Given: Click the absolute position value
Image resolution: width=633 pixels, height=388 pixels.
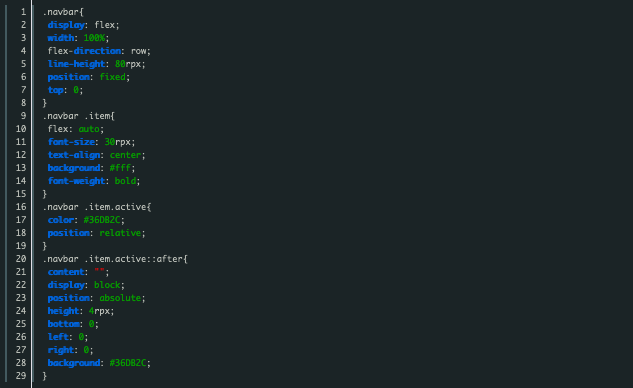Looking at the screenshot, I should point(120,298).
